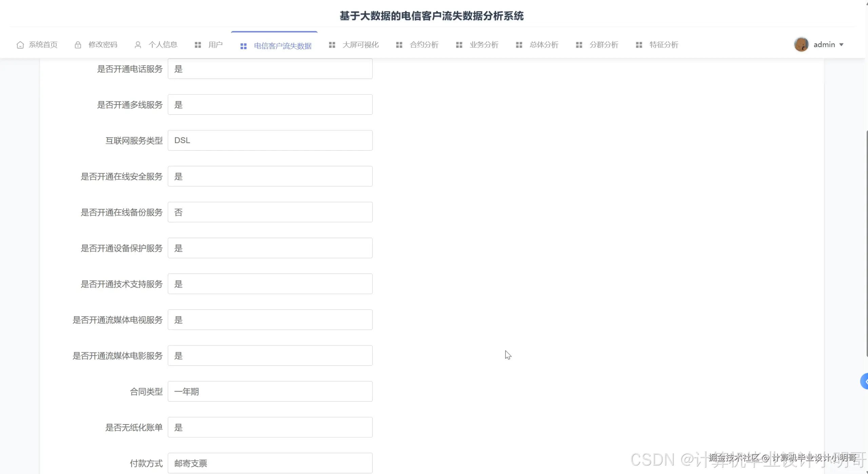868x474 pixels.
Task: Open the 互联网服务类型 selector showing DSL
Action: (x=270, y=140)
